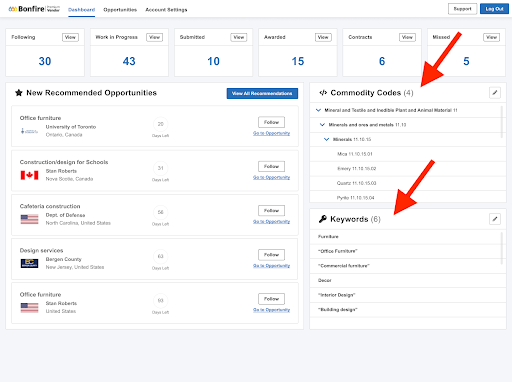Click the Support button
512x382 pixels.
[462, 9]
